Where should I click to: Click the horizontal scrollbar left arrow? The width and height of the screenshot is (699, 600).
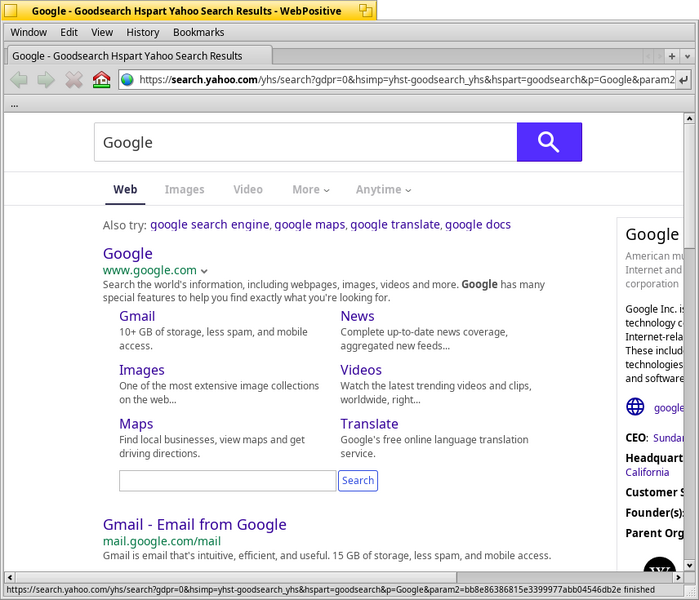click(9, 577)
